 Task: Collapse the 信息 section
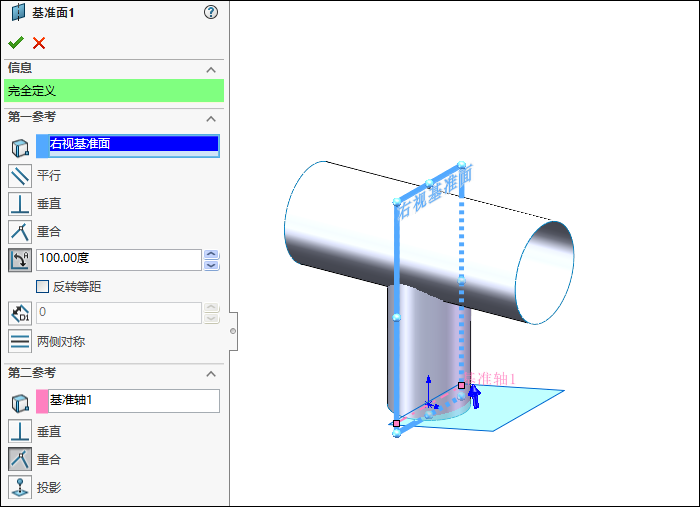pos(211,70)
